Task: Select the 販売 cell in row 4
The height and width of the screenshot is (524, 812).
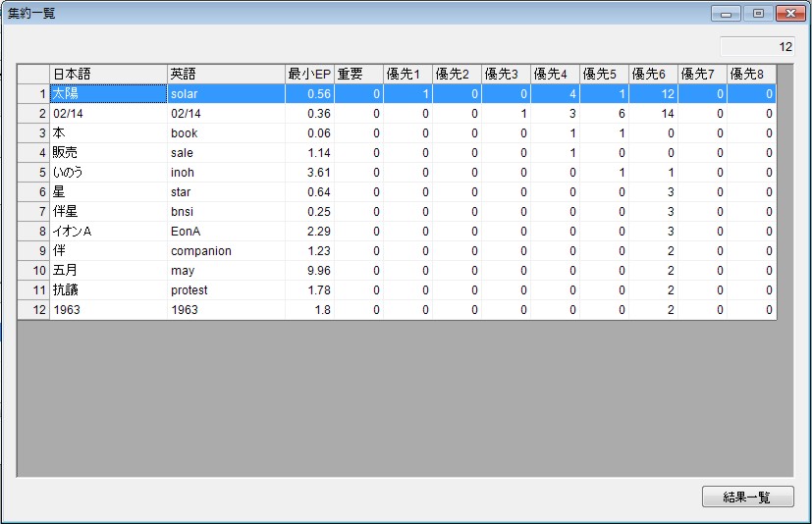Action: pyautogui.click(x=108, y=153)
